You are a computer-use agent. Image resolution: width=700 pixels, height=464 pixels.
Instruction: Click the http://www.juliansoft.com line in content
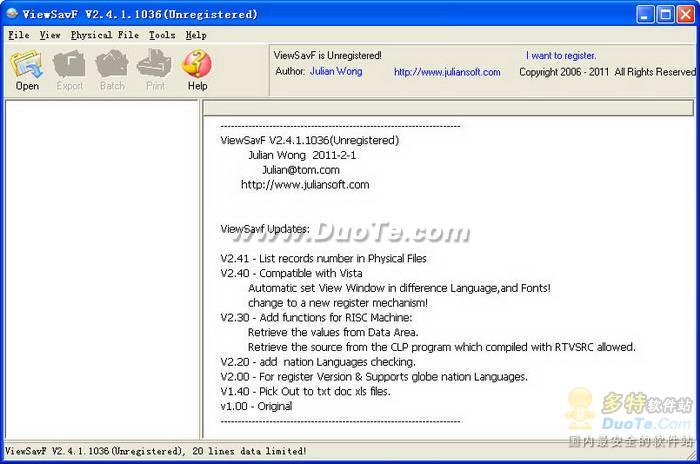coord(305,184)
